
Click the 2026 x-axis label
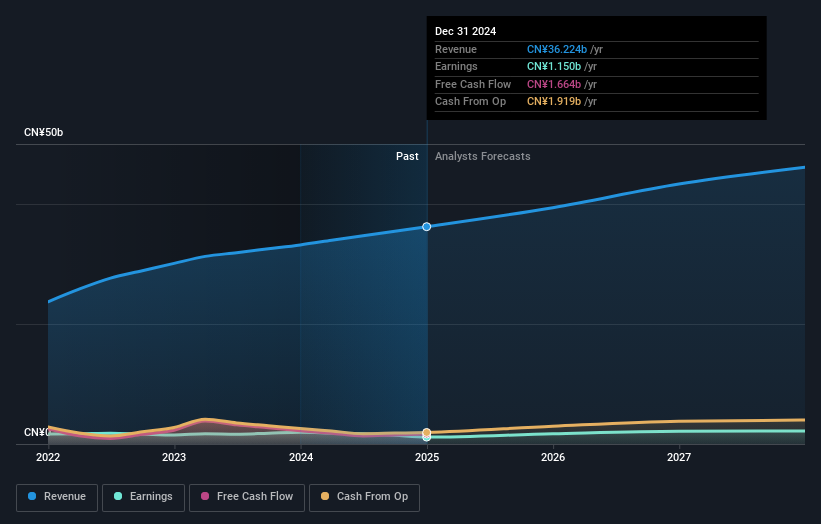click(x=553, y=458)
